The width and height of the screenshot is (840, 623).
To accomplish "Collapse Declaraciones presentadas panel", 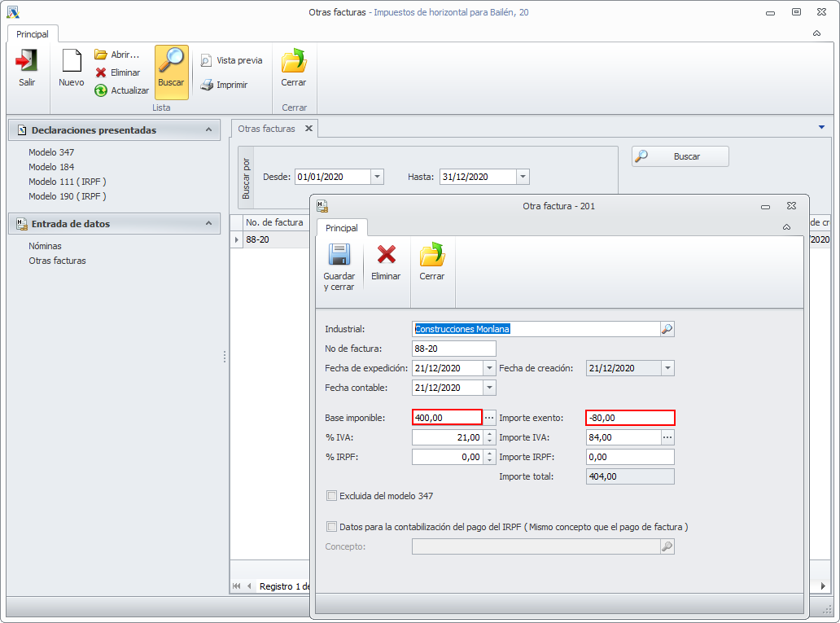I will pos(209,129).
